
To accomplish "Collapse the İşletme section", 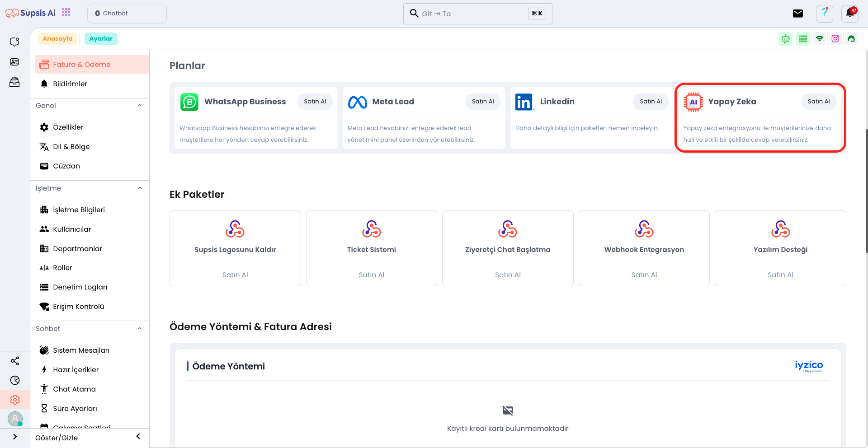I will (140, 188).
